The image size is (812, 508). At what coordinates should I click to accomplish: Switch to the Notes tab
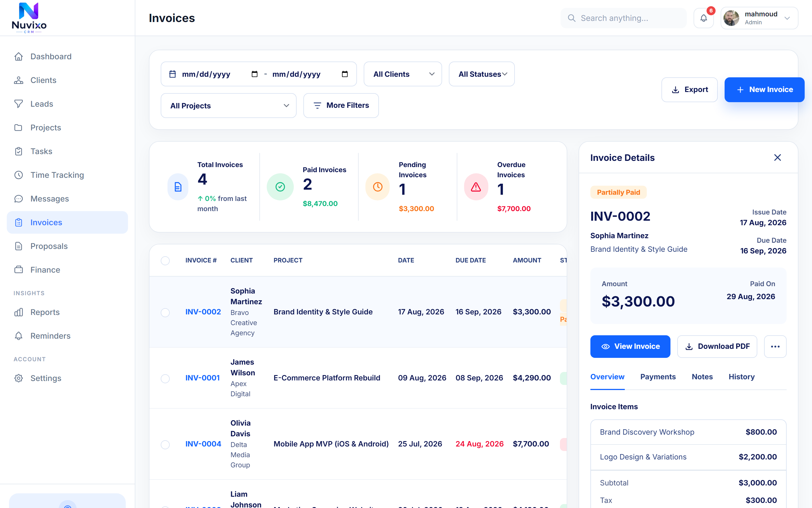point(702,377)
